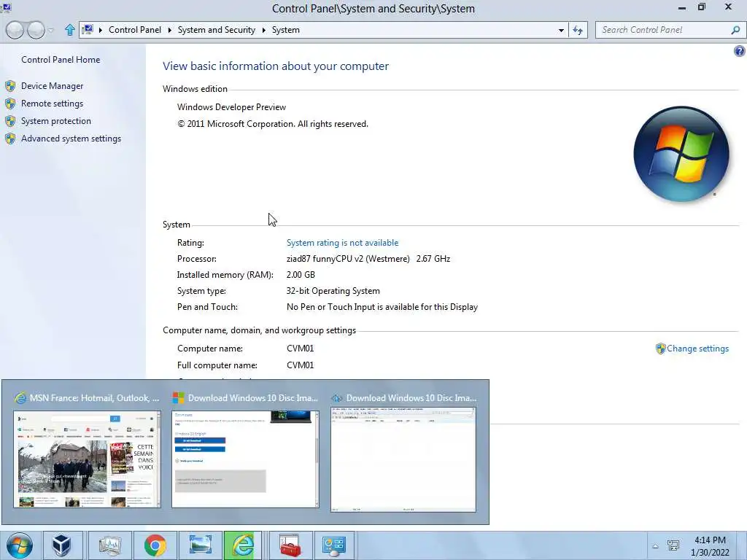
Task: Show hidden tray icons arrow
Action: [656, 546]
